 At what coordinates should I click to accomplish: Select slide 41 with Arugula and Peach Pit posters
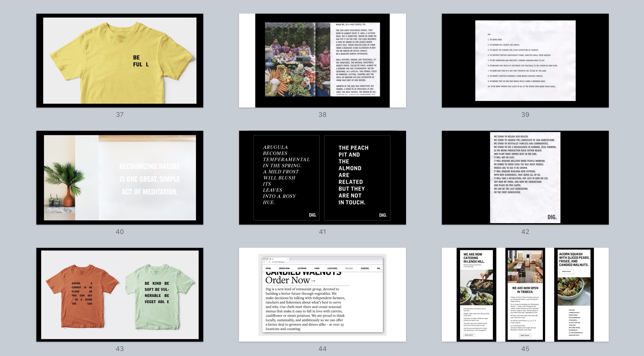[323, 178]
